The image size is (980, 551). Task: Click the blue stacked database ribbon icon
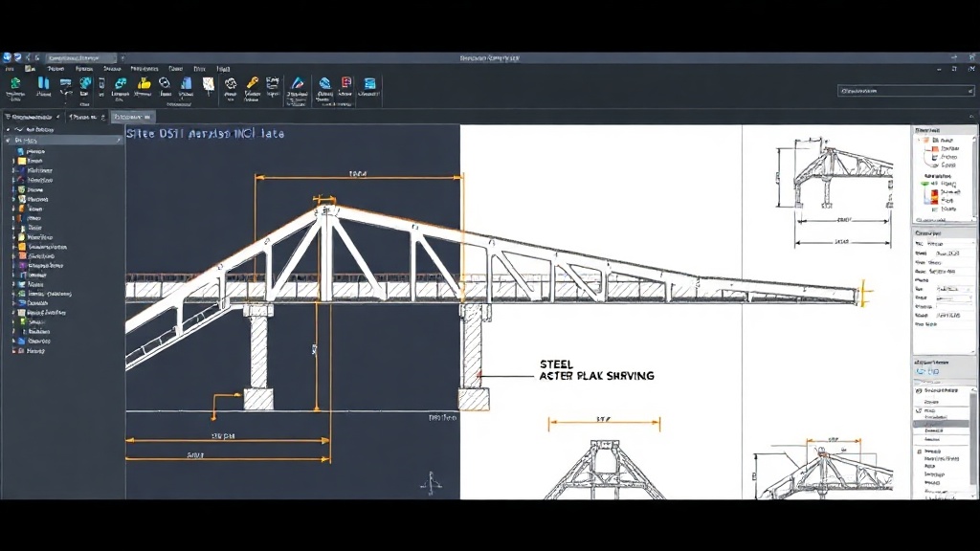click(x=370, y=83)
